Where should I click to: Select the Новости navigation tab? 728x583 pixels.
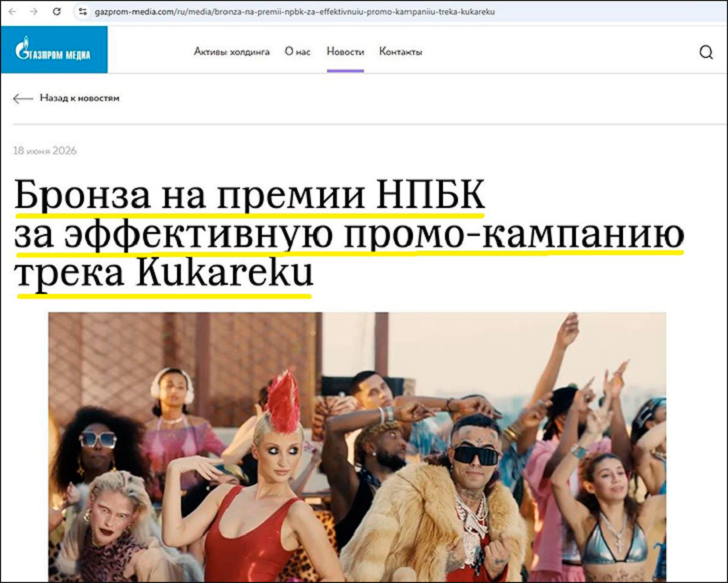pyautogui.click(x=345, y=52)
